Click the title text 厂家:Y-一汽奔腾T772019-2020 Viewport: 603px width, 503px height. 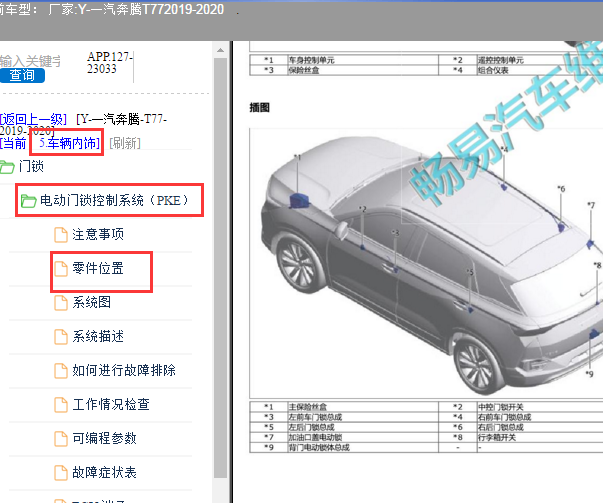(x=136, y=9)
